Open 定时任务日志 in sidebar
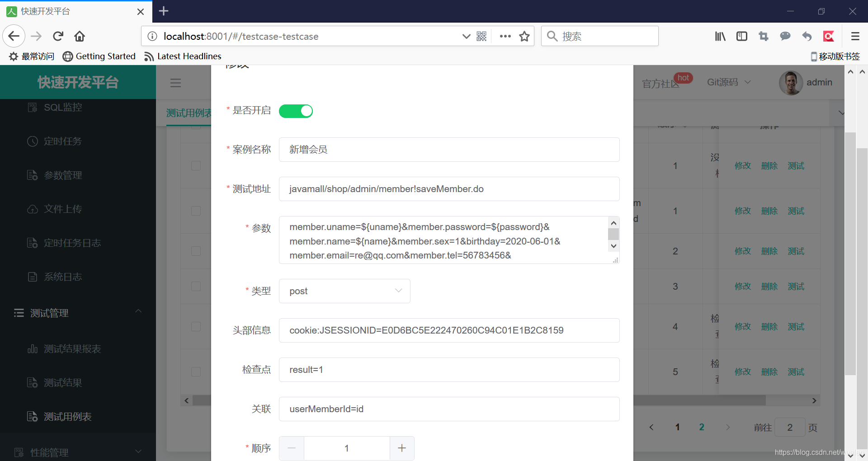Image resolution: width=868 pixels, height=461 pixels. pos(72,243)
